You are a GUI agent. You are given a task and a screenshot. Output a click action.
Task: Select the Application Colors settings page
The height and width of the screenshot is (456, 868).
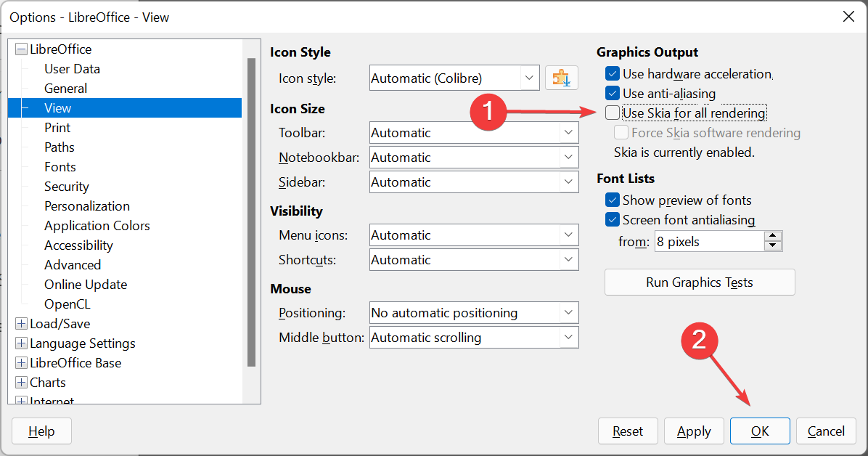click(x=97, y=225)
